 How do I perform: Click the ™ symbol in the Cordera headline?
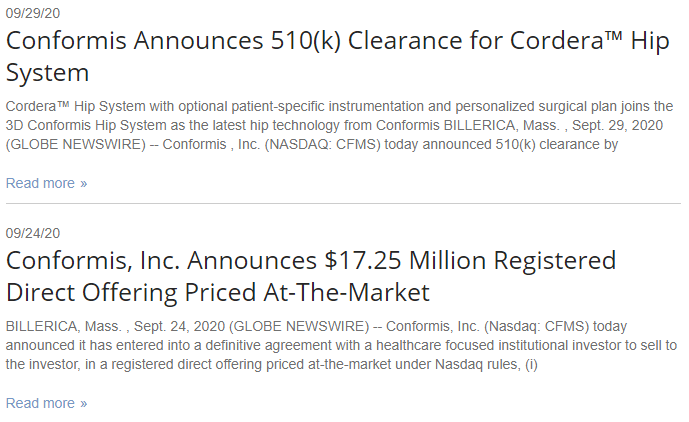(613, 35)
